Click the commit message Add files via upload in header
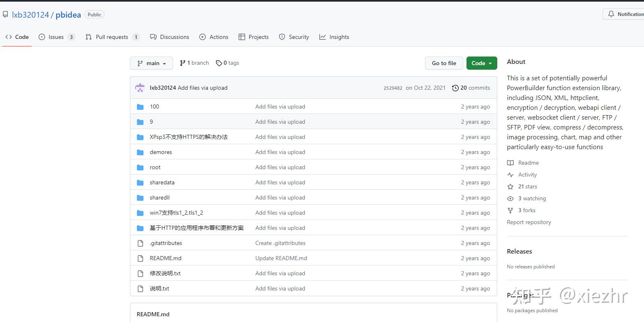Screen dimensions: 644x322 pyautogui.click(x=203, y=88)
